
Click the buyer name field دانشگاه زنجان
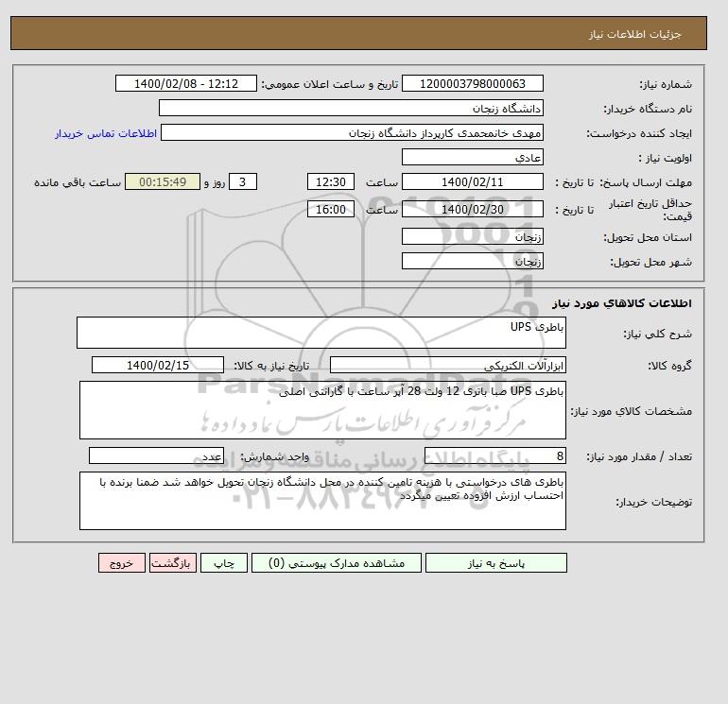click(x=351, y=108)
